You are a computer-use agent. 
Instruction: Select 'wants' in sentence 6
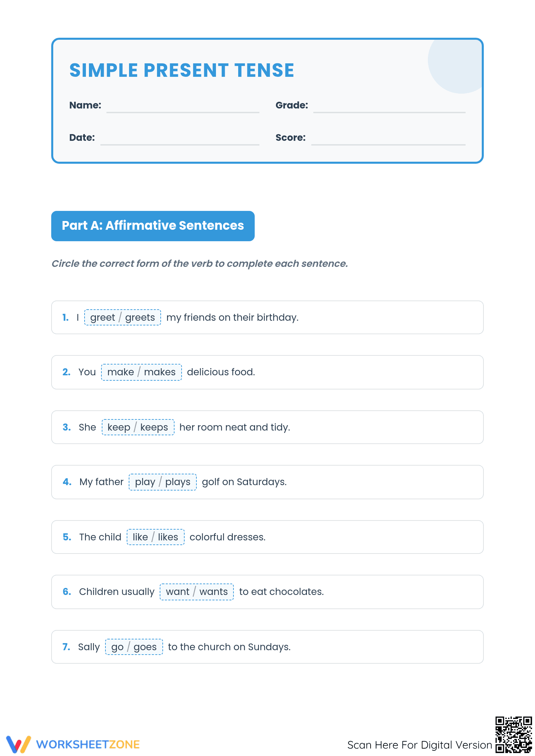tap(213, 592)
